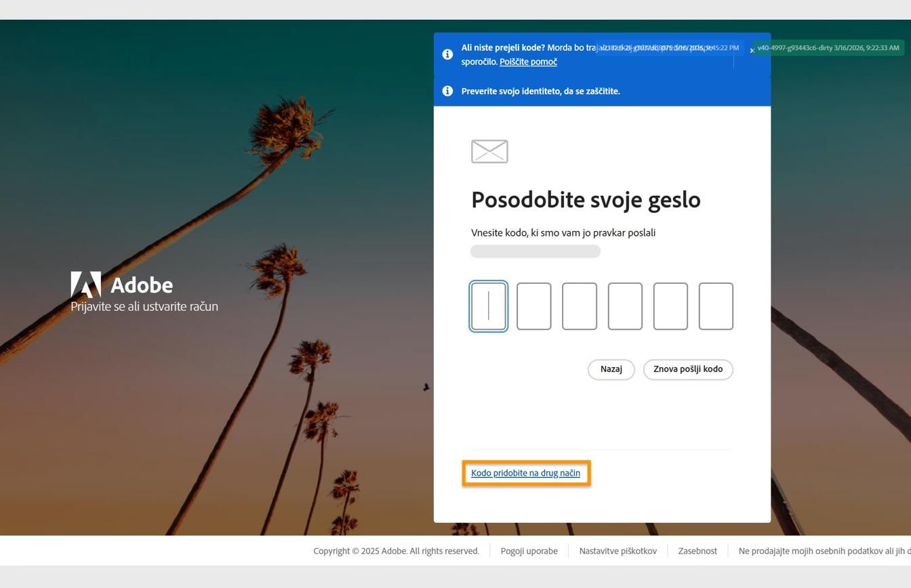This screenshot has height=588, width=911.
Task: Click the 'Posodobite svoje geslo' heading
Action: click(x=586, y=199)
